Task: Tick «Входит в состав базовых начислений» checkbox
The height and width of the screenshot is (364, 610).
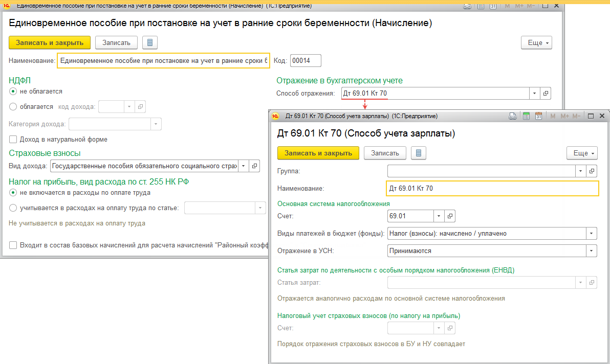Action: coord(13,245)
